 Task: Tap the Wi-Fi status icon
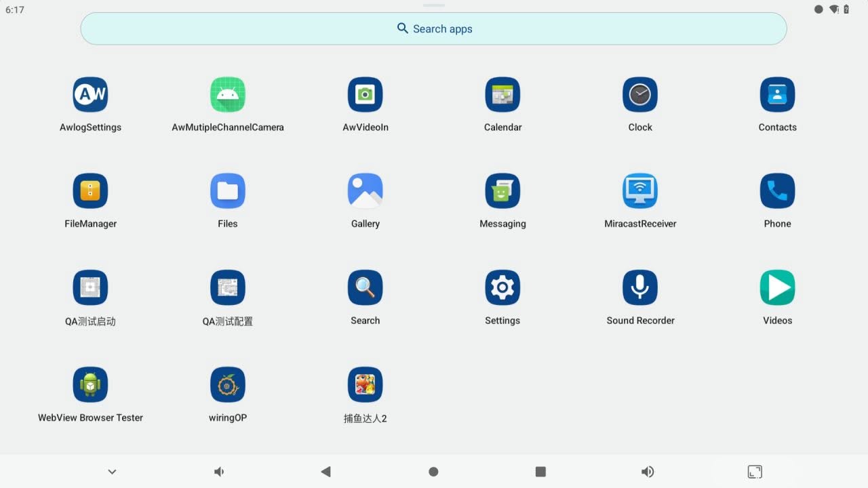click(x=834, y=9)
